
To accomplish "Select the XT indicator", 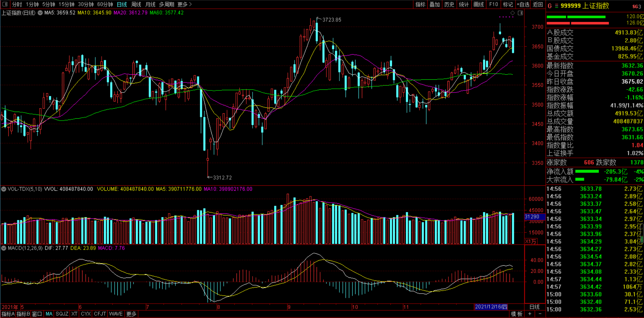I will 74,314.
